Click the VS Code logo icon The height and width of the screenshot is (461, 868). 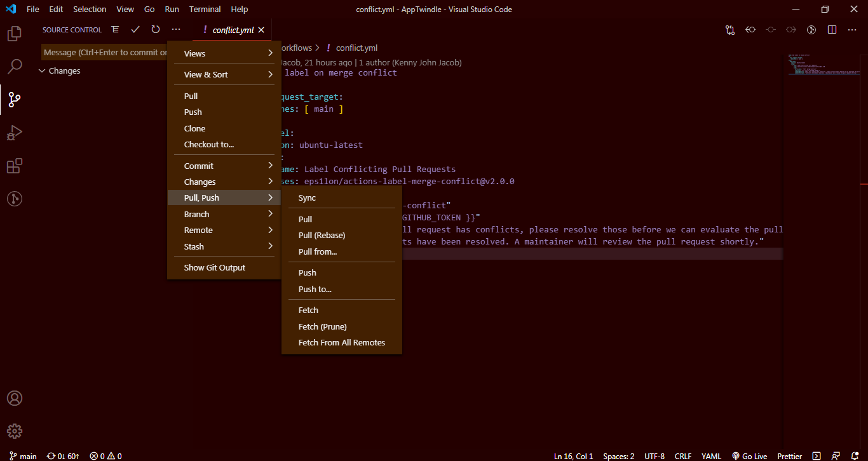pos(10,10)
